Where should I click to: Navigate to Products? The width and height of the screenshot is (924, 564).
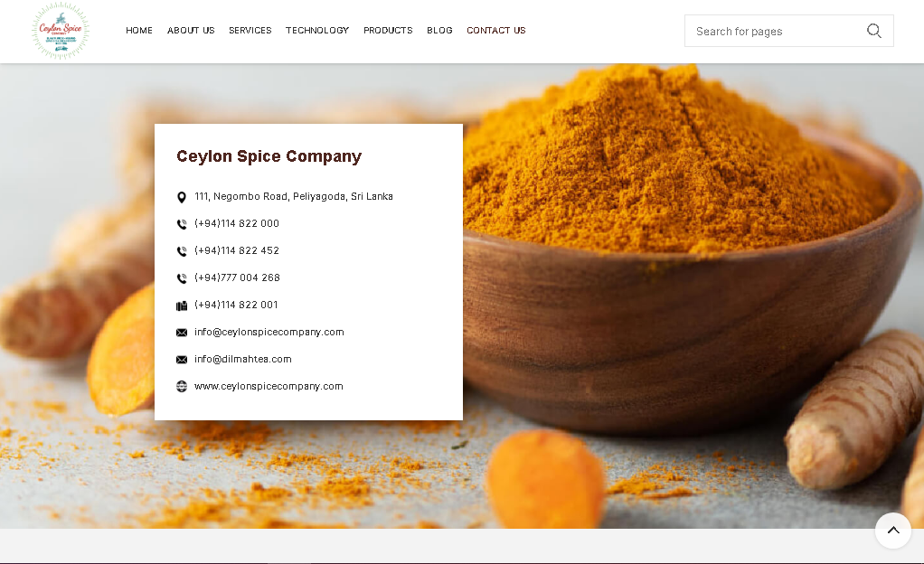click(x=388, y=30)
